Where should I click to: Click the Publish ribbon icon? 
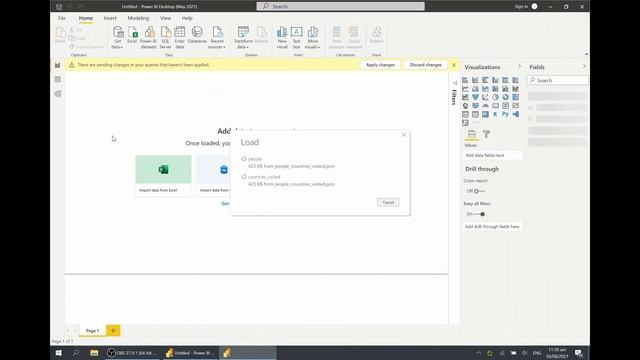[x=376, y=35]
